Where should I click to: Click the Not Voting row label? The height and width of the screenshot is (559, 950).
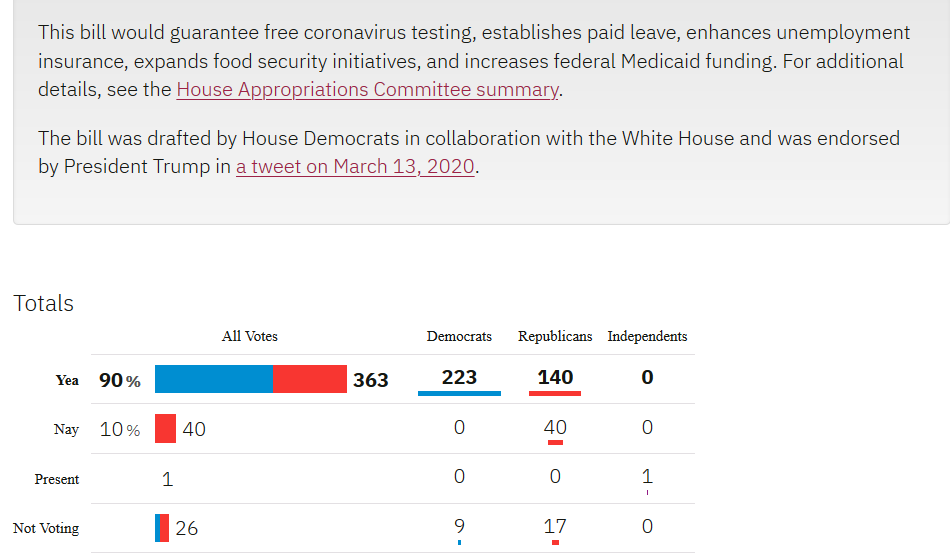pos(46,528)
